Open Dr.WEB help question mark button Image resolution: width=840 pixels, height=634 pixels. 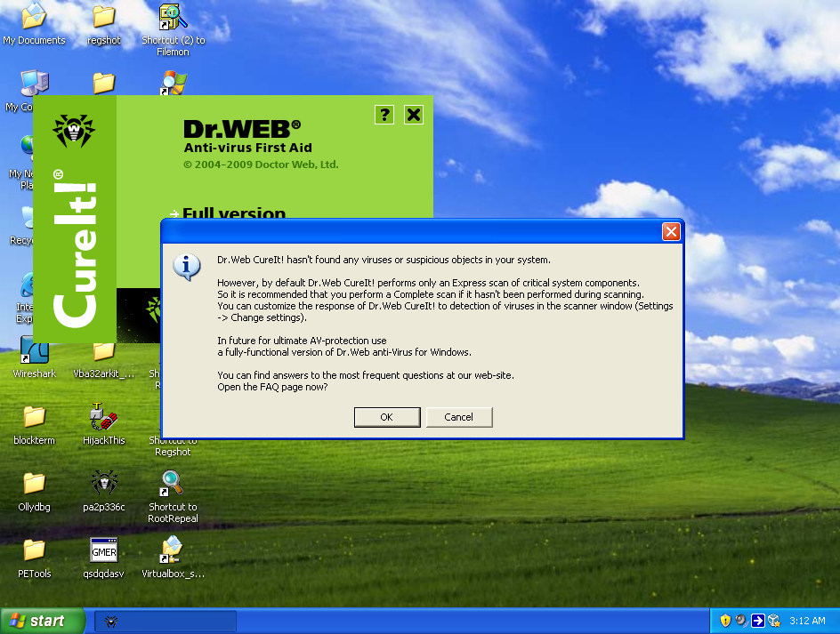click(x=384, y=115)
